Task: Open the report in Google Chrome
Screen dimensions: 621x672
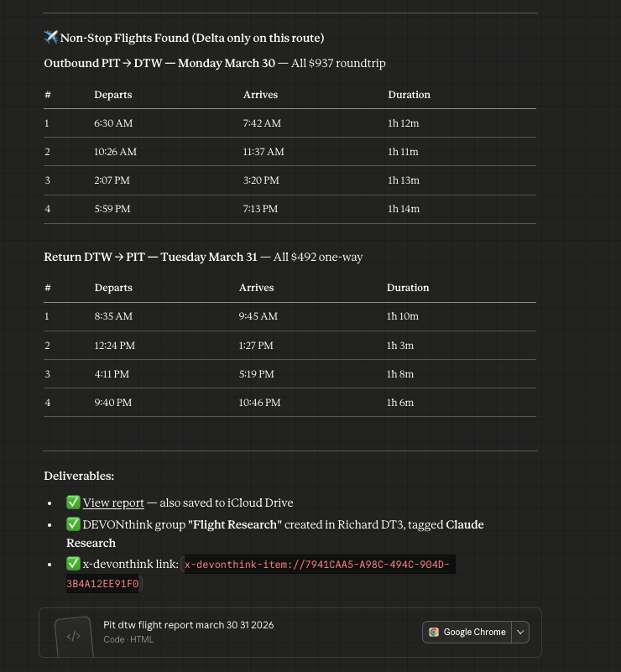Action: click(467, 632)
